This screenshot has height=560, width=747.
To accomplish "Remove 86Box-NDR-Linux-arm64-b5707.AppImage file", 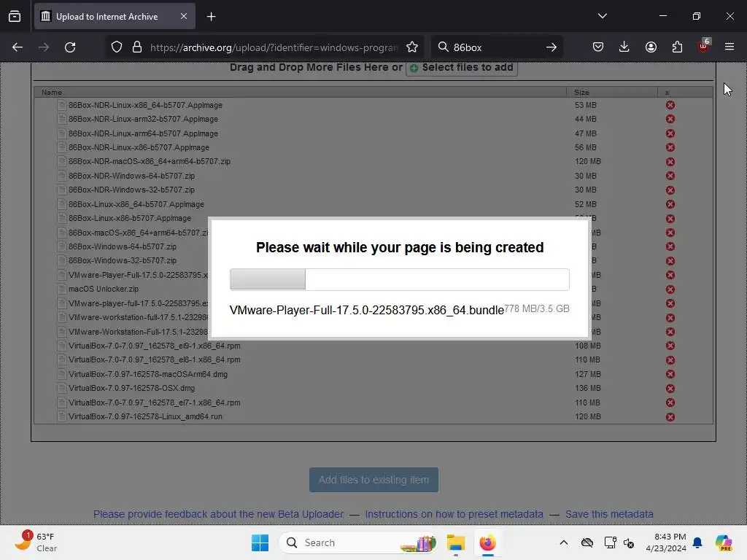I will tap(670, 133).
